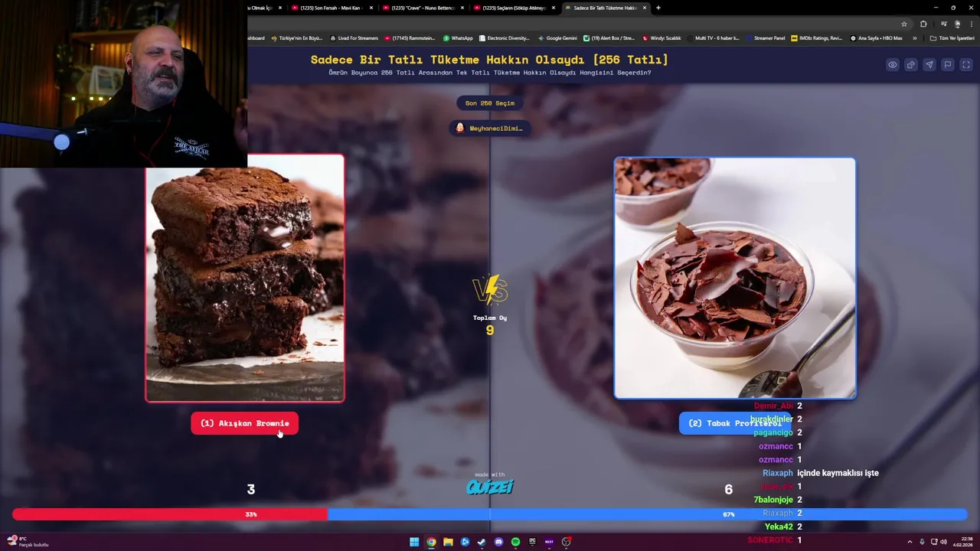Open Epic Games from the taskbar
Image resolution: width=980 pixels, height=551 pixels.
532,542
